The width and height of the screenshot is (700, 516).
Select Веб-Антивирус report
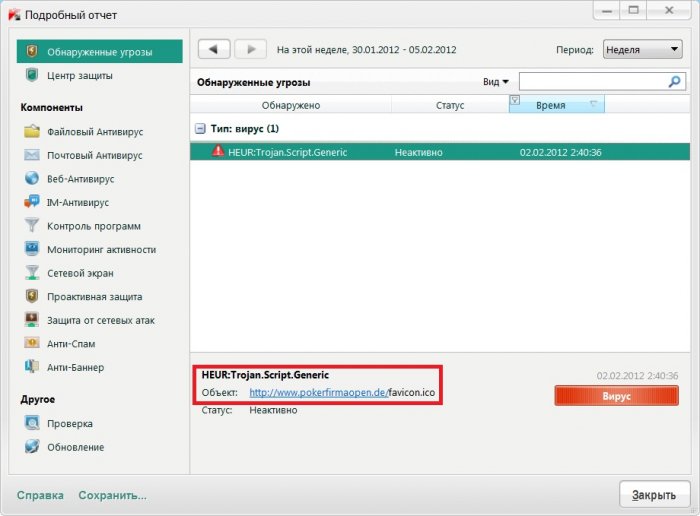click(x=80, y=179)
